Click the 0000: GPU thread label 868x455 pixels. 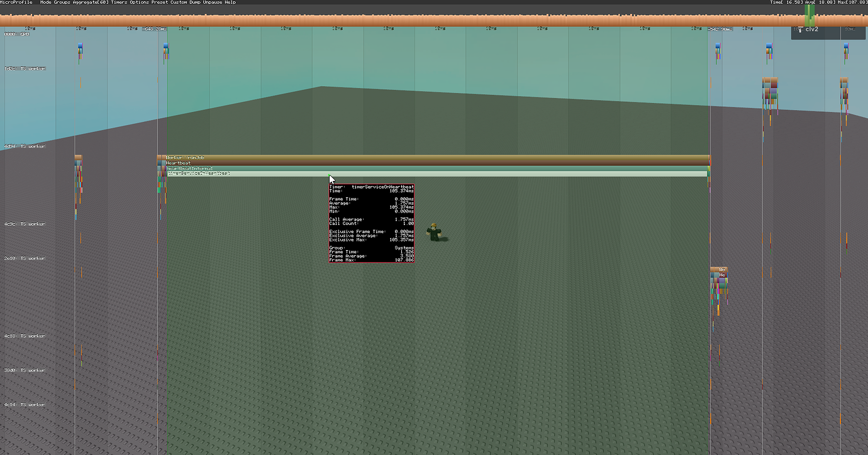[16, 34]
